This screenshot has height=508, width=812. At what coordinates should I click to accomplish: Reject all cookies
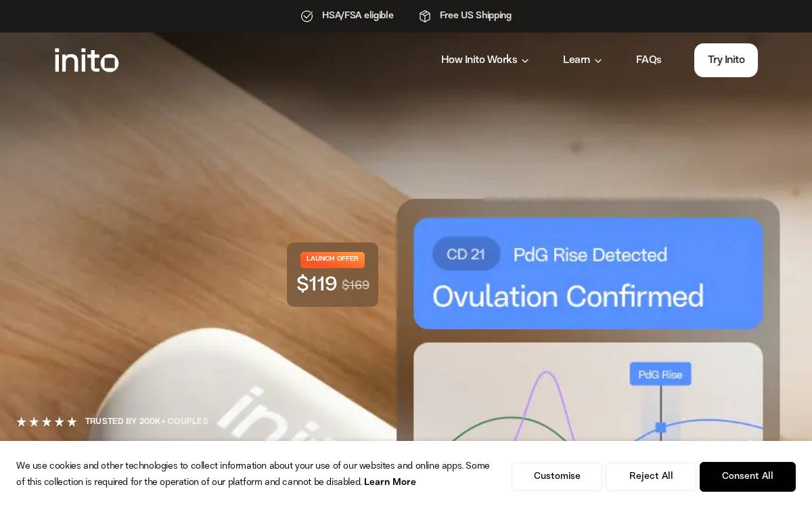click(x=651, y=477)
